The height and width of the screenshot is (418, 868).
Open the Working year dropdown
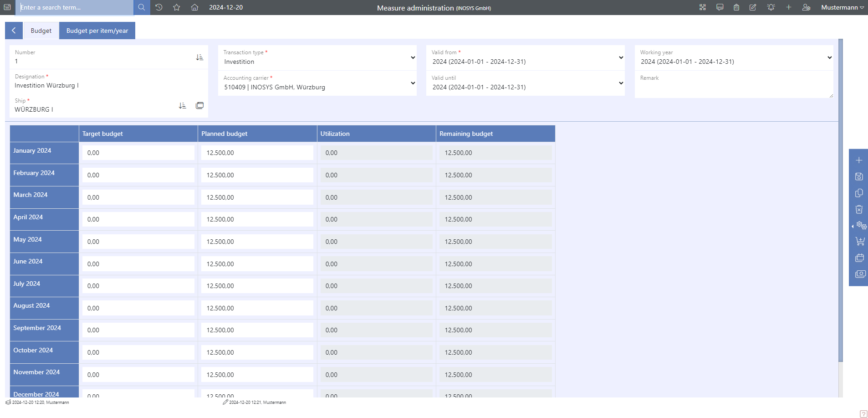pyautogui.click(x=734, y=58)
